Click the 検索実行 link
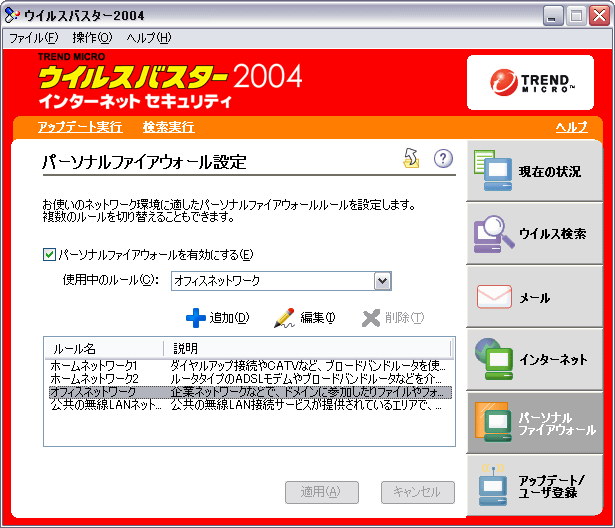The image size is (615, 528). (169, 127)
